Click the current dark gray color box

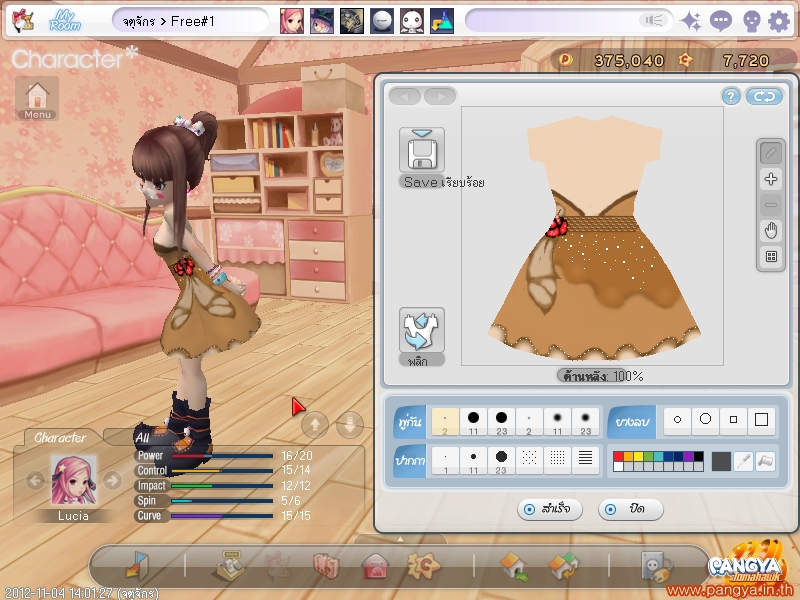point(721,461)
